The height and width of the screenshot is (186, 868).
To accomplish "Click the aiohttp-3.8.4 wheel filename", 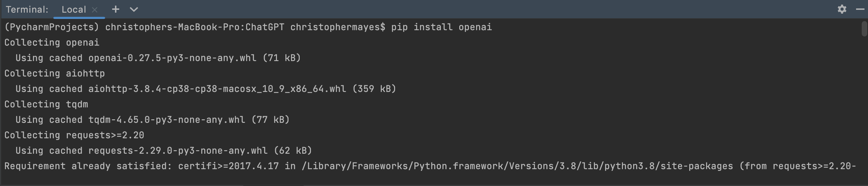I will [x=217, y=89].
